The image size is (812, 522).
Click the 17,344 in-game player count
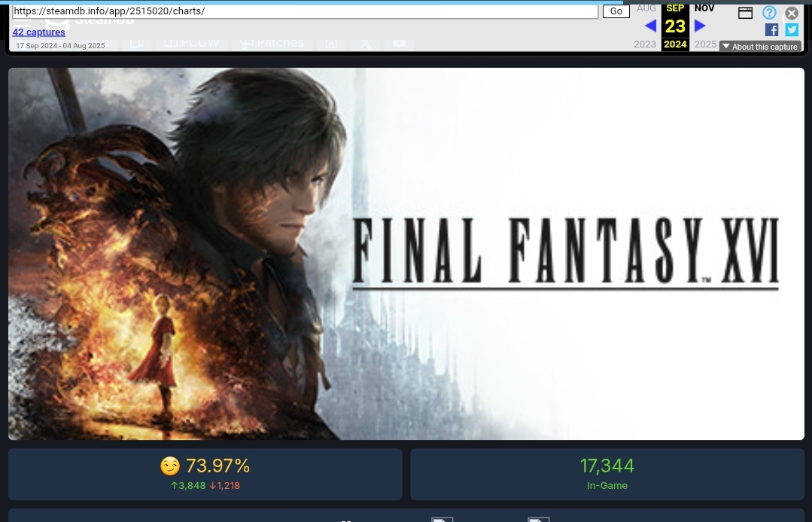[607, 466]
